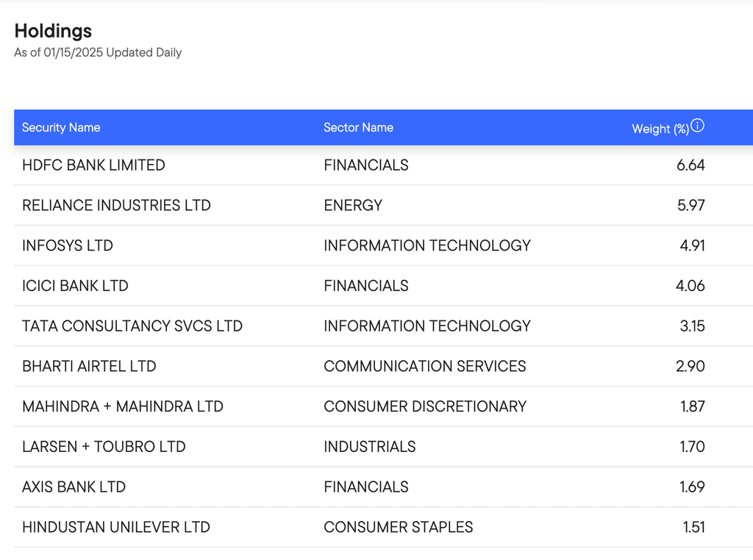Choose the ICICI BANK LTD entry
Screen dimensions: 753x560
coord(75,286)
